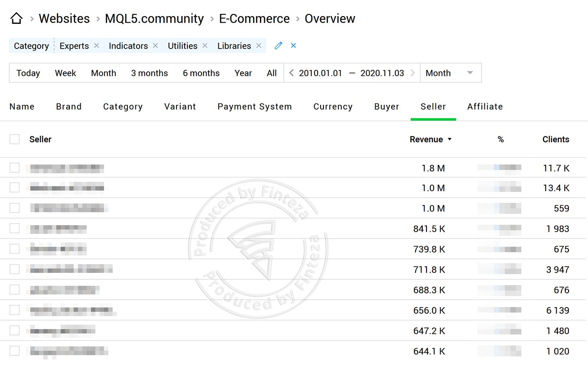Remove the Utilities filter tag
The height and width of the screenshot is (365, 588).
coord(205,46)
